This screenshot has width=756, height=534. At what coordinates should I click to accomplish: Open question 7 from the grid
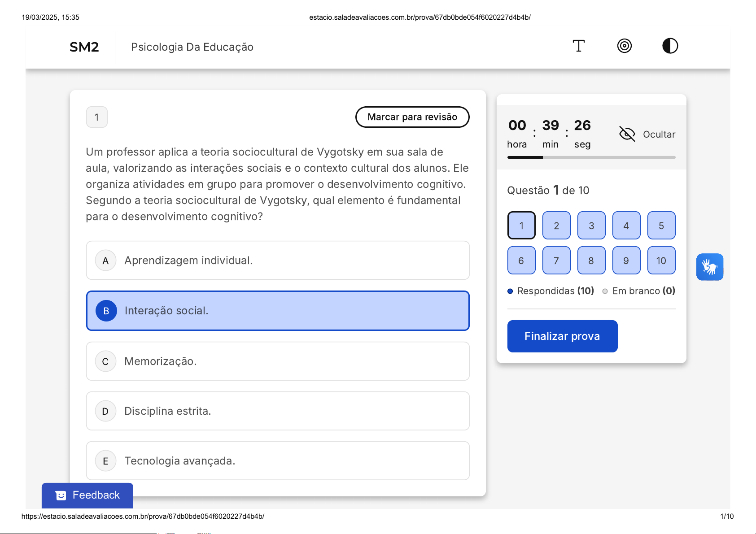[556, 260]
